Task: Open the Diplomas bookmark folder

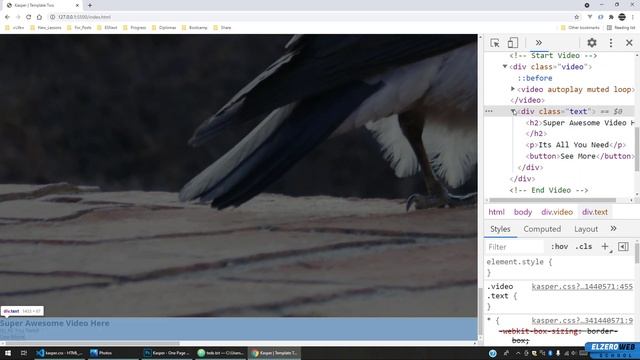Action: coord(164,28)
